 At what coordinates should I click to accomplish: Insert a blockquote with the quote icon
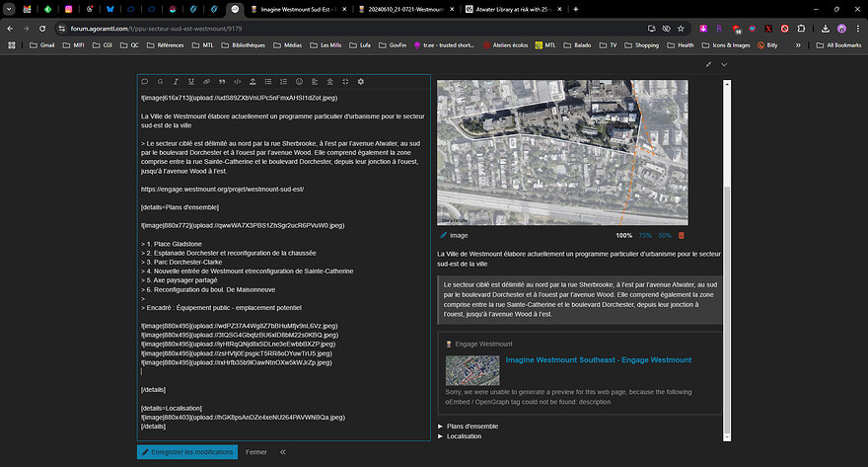click(222, 81)
